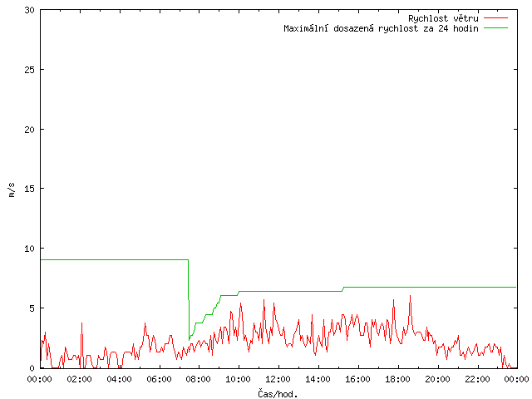Click the y-axis label '25'

point(30,70)
